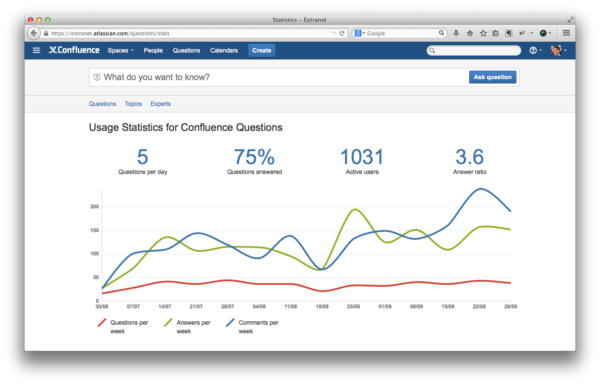Switch to the Questions tab below the ask box

tap(102, 104)
